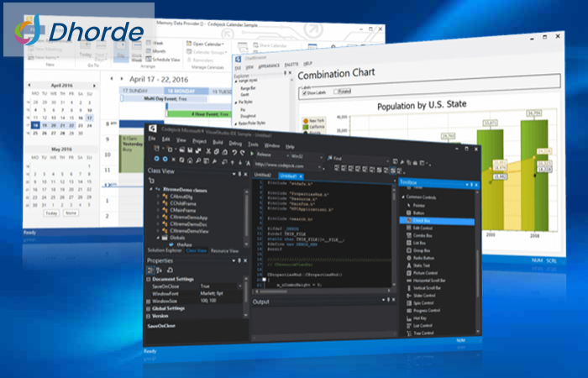
Task: Click Schedule View in Calendar ribbon
Action: coord(163,60)
